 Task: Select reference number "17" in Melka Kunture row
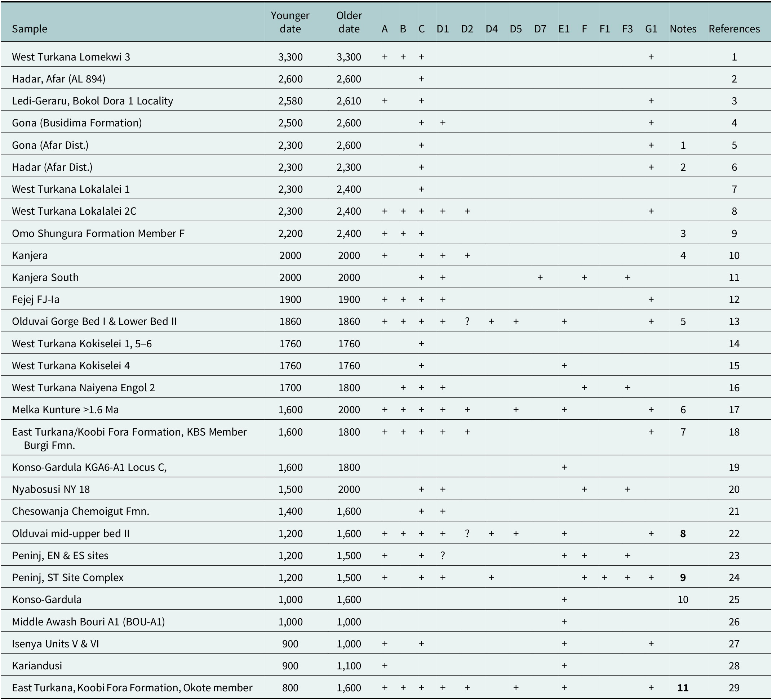click(x=734, y=410)
